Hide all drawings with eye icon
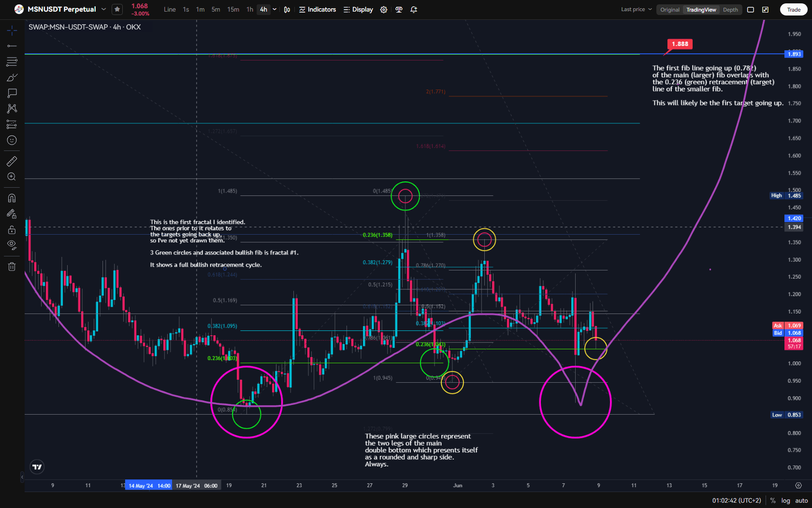Screen dimensions: 812x508 tap(12, 245)
